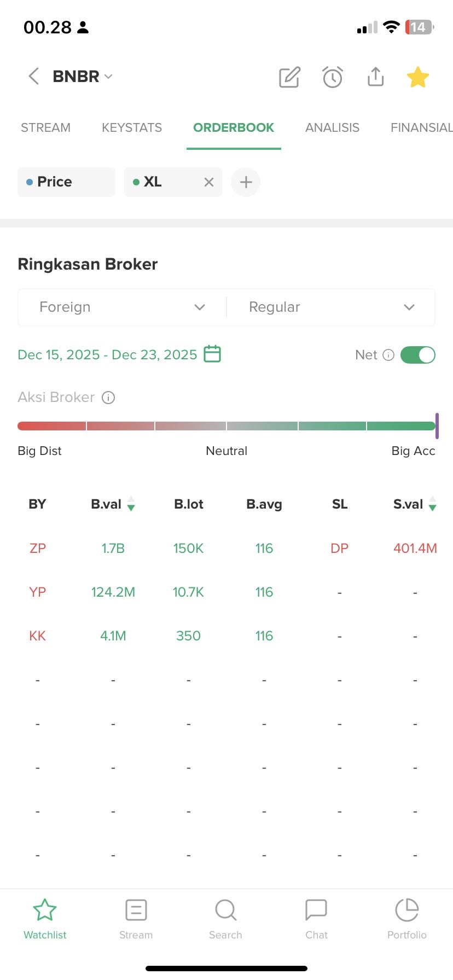Toggle the yellow favorite star

pyautogui.click(x=417, y=77)
